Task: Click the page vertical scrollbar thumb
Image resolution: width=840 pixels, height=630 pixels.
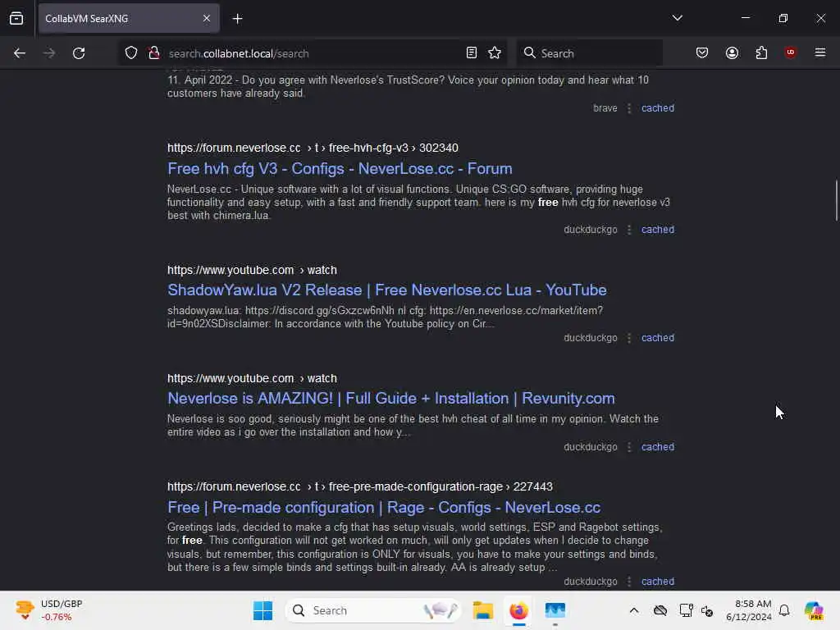Action: (836, 201)
